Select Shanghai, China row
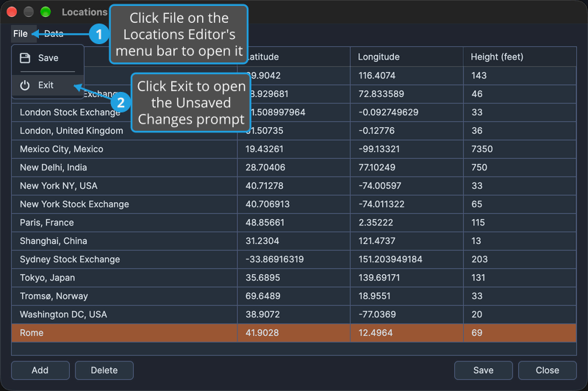Image resolution: width=588 pixels, height=391 pixels. (293, 241)
